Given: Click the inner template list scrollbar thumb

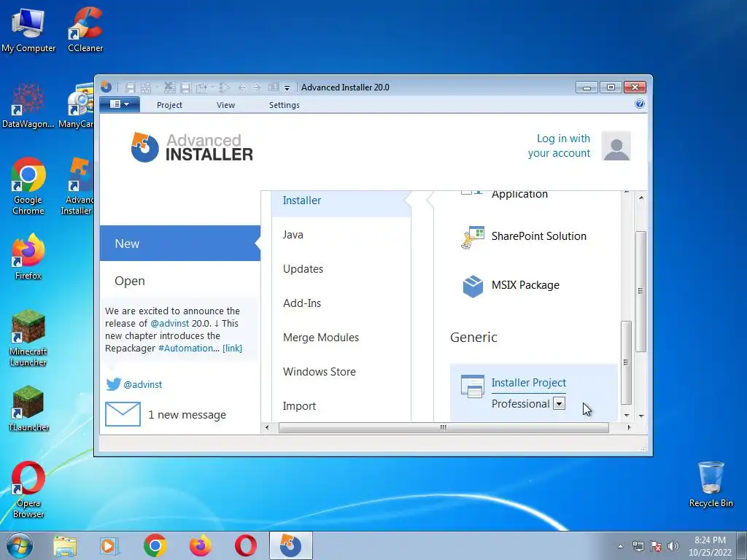Looking at the screenshot, I should [627, 362].
